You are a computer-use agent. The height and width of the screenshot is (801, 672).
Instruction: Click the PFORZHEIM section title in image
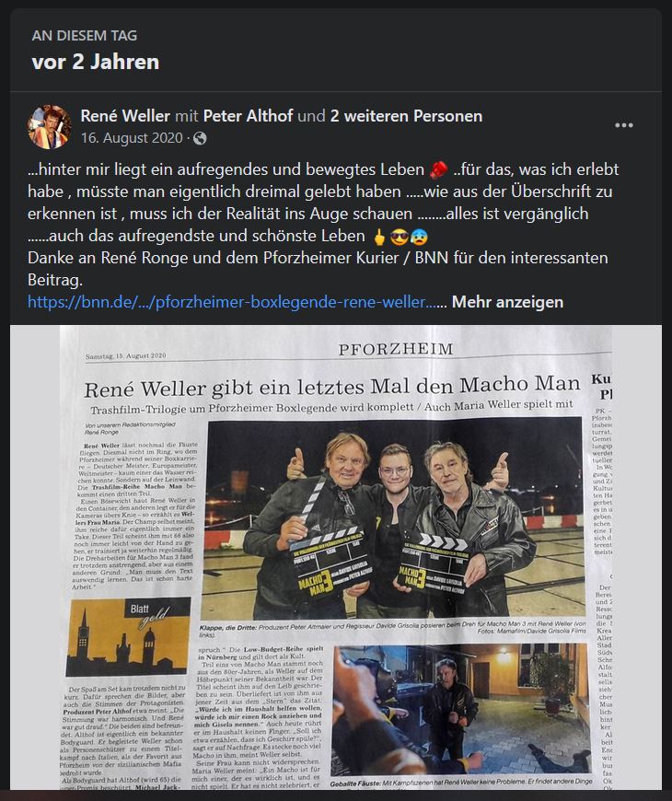pos(396,349)
